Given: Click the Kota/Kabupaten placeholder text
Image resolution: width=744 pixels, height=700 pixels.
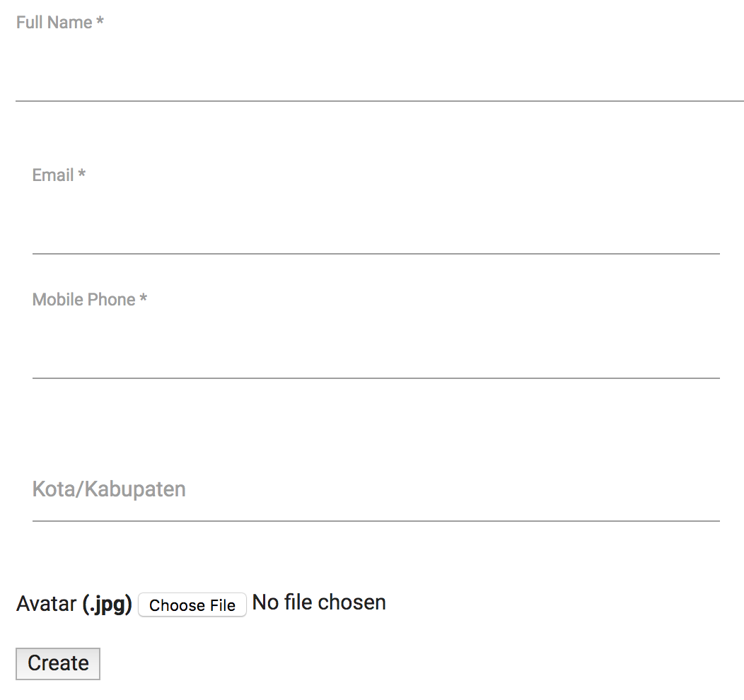Looking at the screenshot, I should point(109,489).
